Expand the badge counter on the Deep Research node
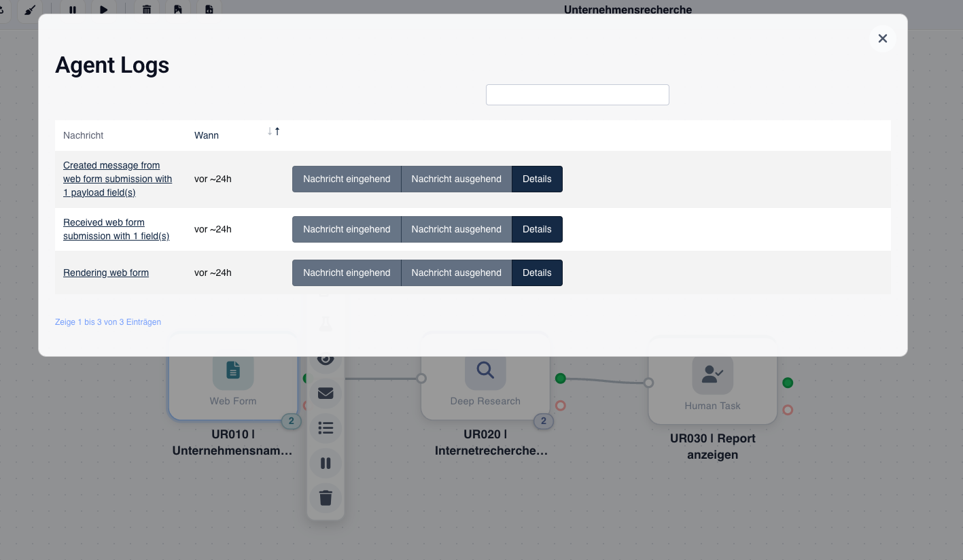This screenshot has width=963, height=560. (544, 421)
